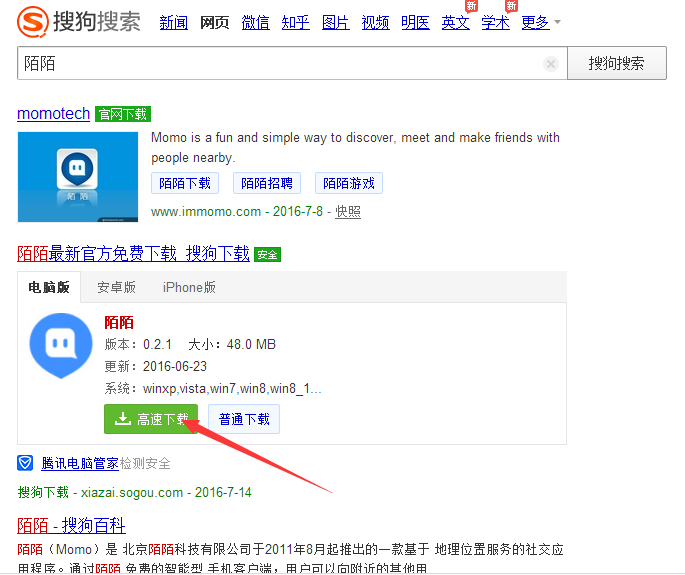Click the 版本: 0.2.1 text
Viewport: 685px width, 575px height.
[x=138, y=344]
